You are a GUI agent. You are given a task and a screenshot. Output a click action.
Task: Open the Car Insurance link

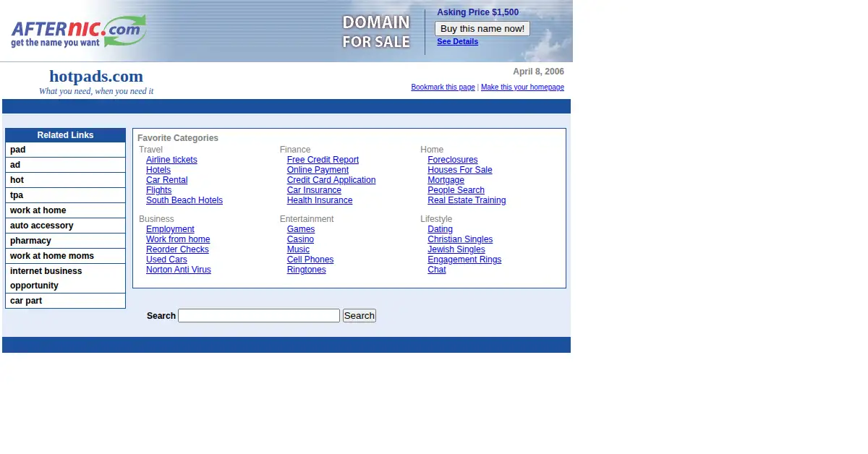coord(314,190)
